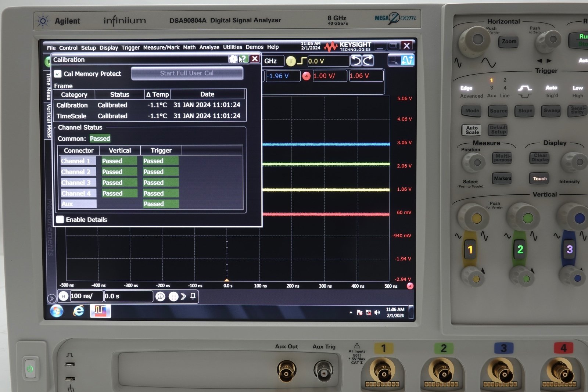
Task: Click the Start Full User Cal button
Action: pyautogui.click(x=187, y=73)
